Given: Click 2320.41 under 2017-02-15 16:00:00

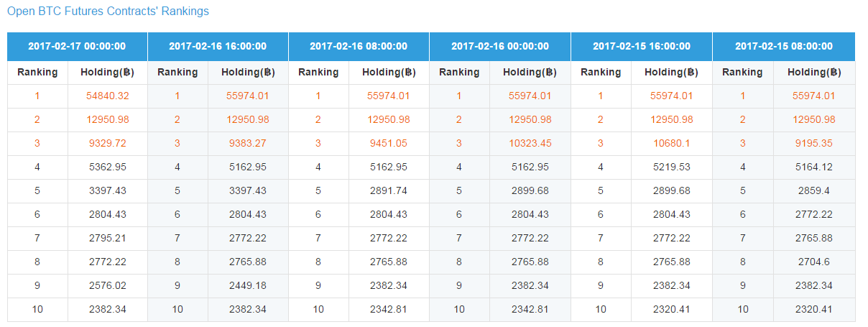Looking at the screenshot, I should [672, 310].
